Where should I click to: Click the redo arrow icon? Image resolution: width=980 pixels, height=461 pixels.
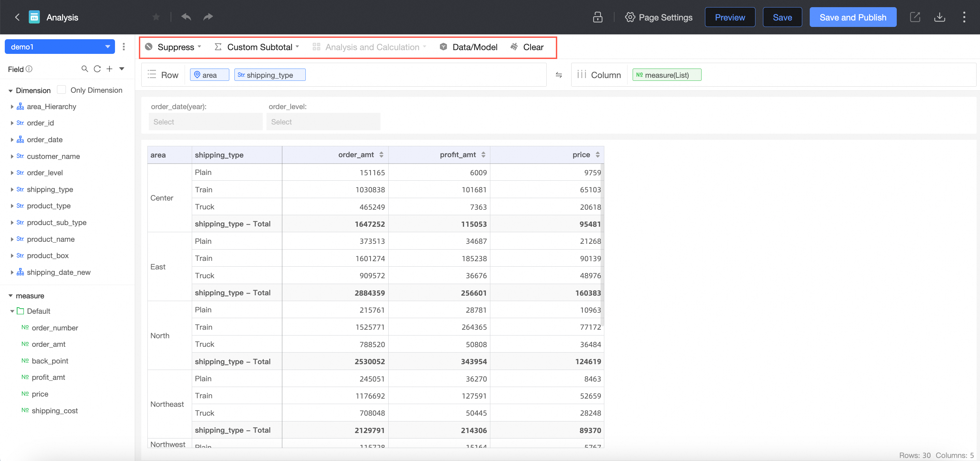pos(208,17)
